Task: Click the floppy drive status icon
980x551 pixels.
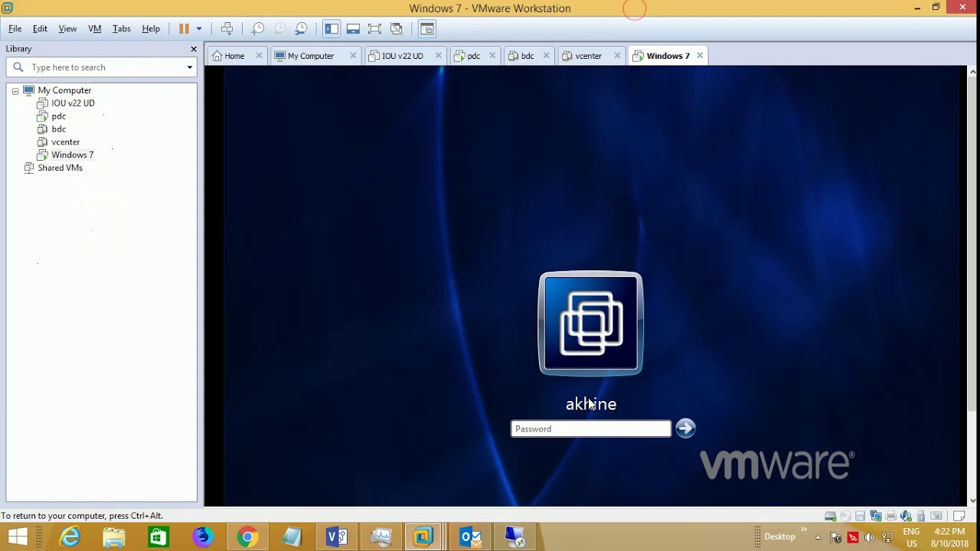Action: 861,516
